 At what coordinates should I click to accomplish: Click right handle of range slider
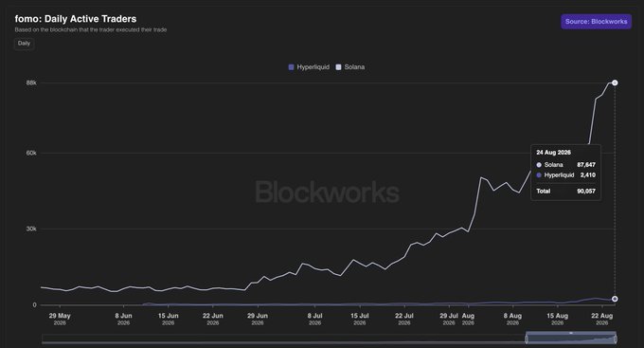[616, 339]
